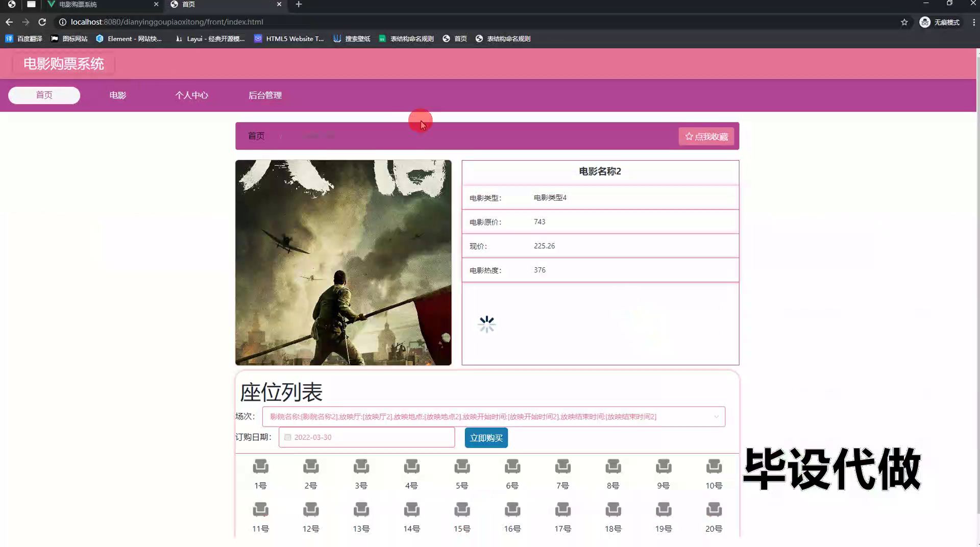Select seat icon 10号
The image size is (980, 547).
(x=714, y=466)
